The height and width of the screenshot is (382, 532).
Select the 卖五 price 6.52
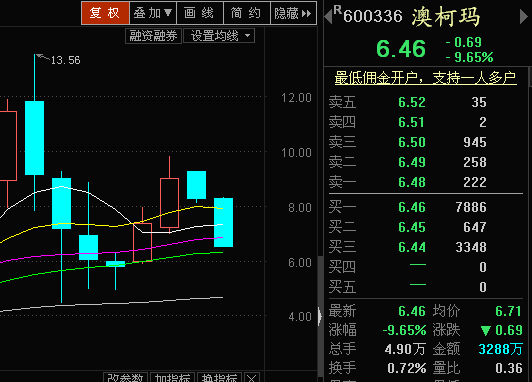pos(412,102)
